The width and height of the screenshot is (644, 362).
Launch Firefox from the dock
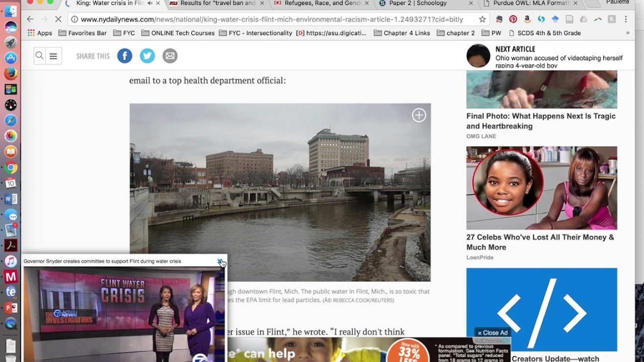coord(11,73)
